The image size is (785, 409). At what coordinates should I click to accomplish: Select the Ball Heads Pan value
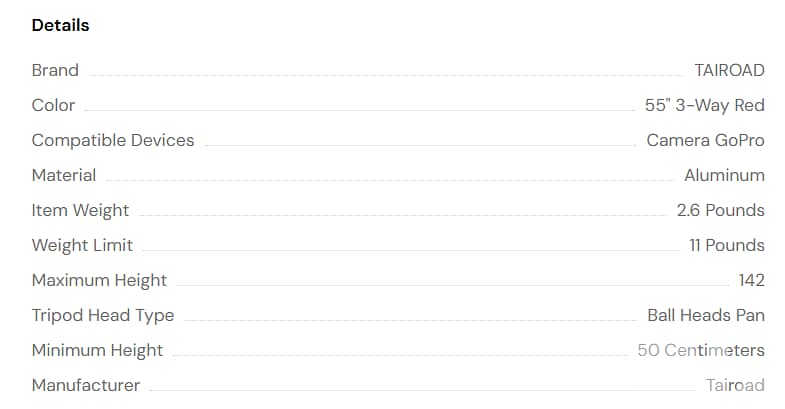(x=706, y=316)
